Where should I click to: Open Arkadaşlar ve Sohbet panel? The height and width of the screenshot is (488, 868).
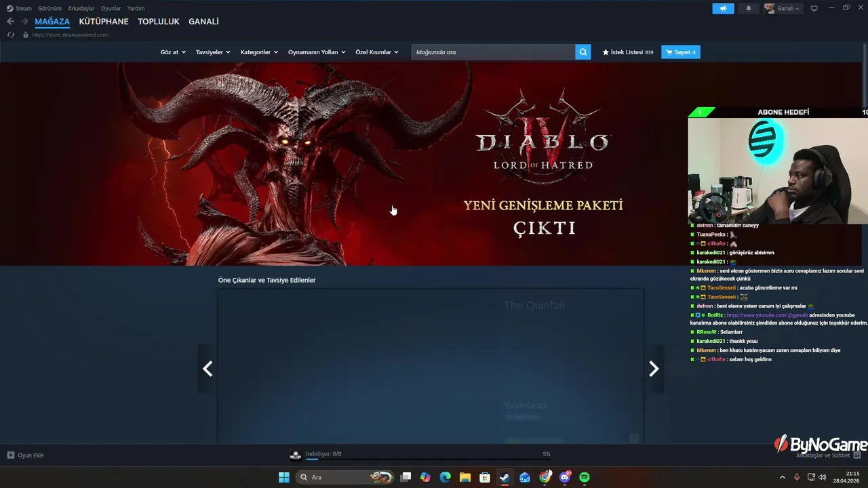[x=828, y=455]
